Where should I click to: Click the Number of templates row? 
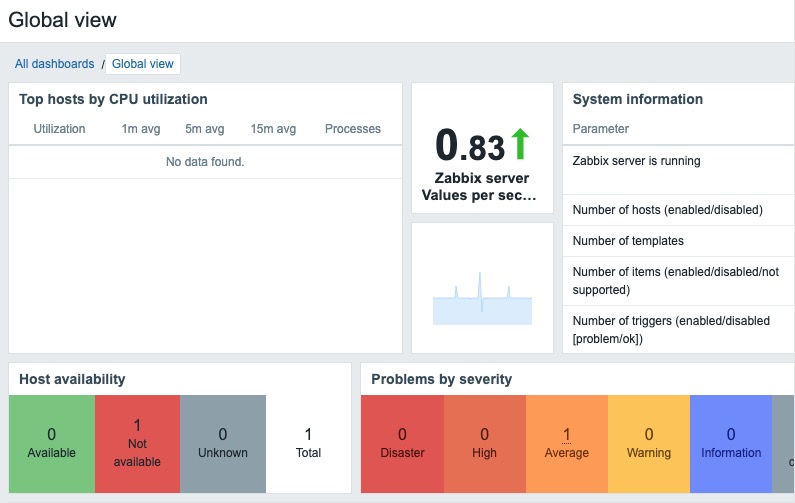pos(679,241)
